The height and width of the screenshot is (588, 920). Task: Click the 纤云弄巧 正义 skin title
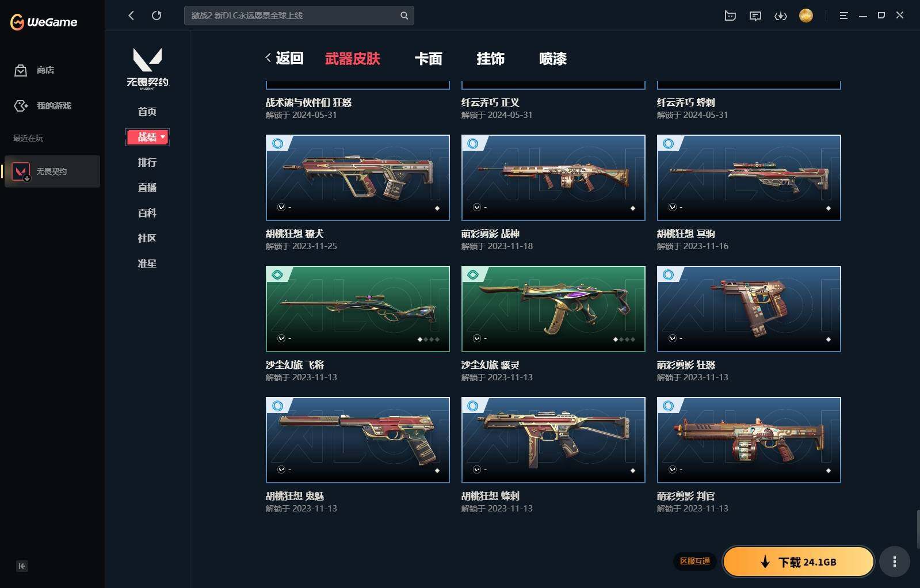(x=490, y=102)
